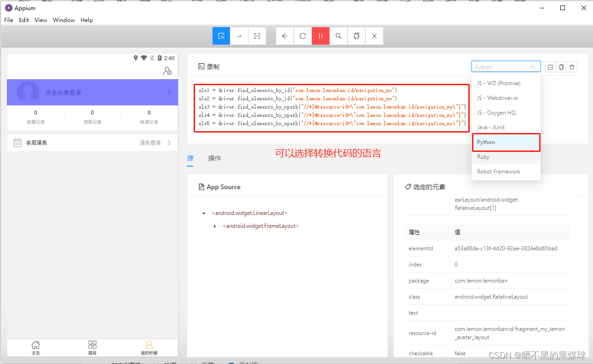This screenshot has width=593, height=364.
Task: Click the Back arrow toolbar button
Action: (x=285, y=36)
